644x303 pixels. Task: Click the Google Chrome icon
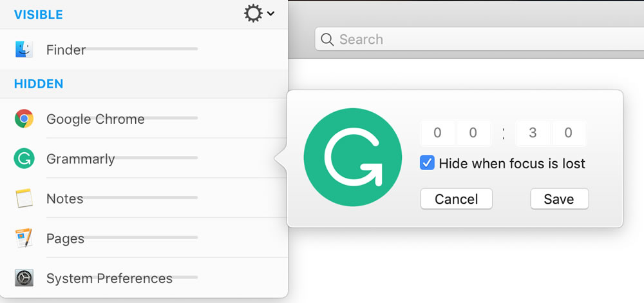[24, 119]
